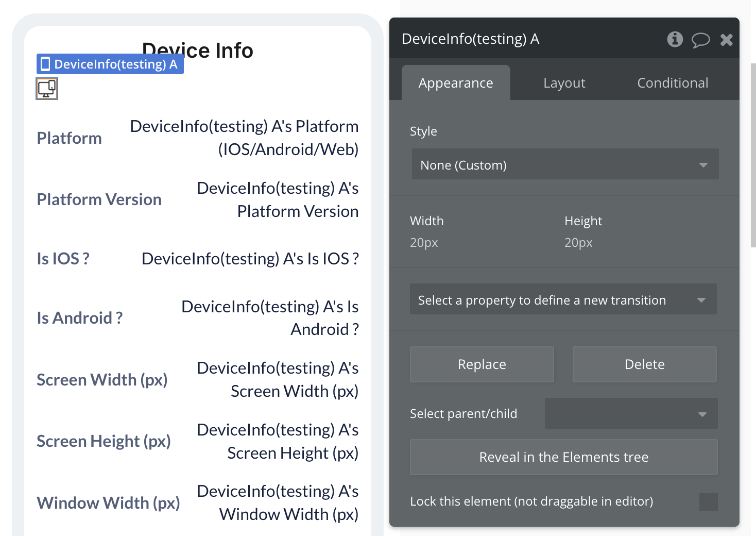Select the Is IOS ? dynamic text value
Viewport: 756px width, 536px height.
(250, 259)
